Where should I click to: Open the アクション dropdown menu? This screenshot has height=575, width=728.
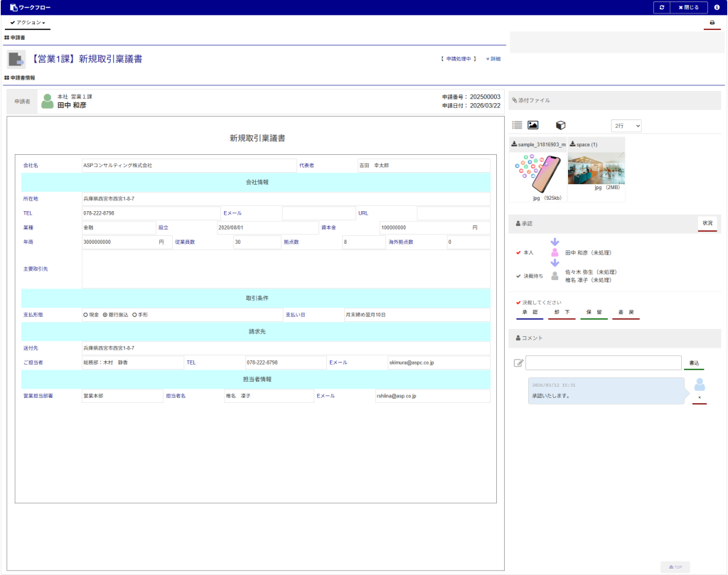[28, 23]
